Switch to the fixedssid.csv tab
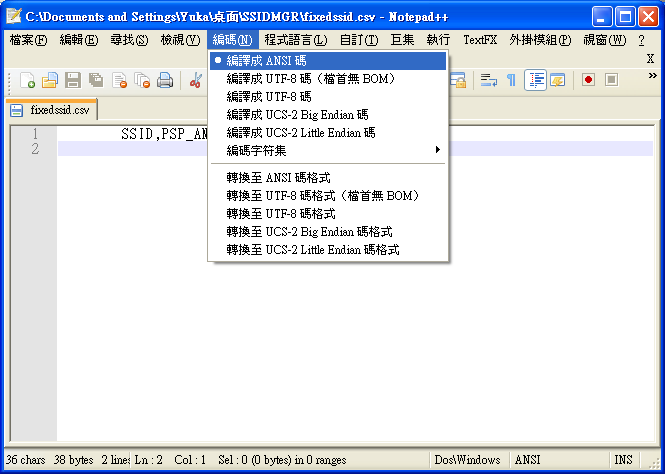Viewport: 665px width, 474px height. click(58, 110)
